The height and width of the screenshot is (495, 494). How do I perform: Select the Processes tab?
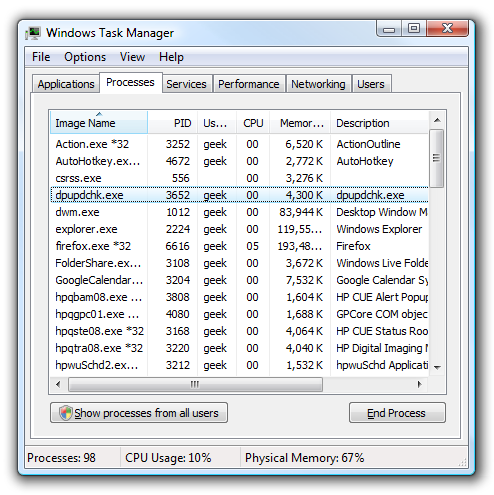coord(130,82)
